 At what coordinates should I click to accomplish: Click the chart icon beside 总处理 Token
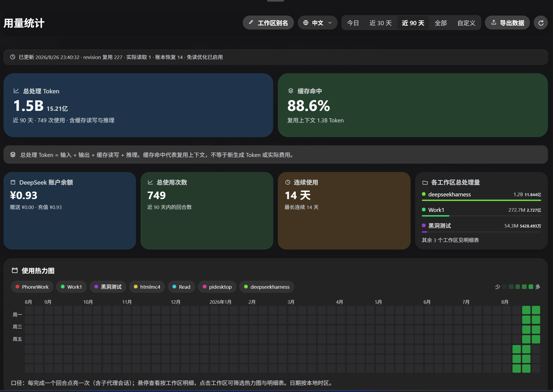coord(16,91)
